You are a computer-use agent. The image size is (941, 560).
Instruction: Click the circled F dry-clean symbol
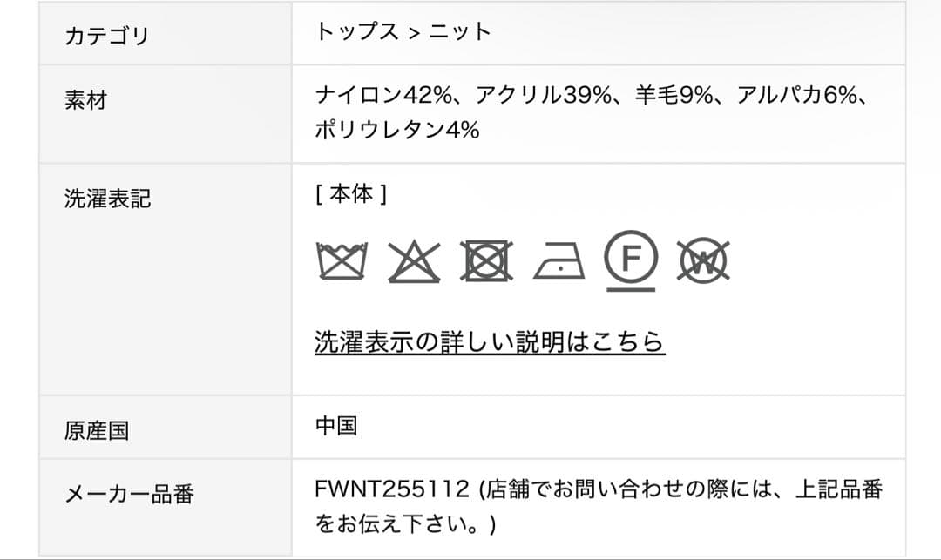click(632, 256)
